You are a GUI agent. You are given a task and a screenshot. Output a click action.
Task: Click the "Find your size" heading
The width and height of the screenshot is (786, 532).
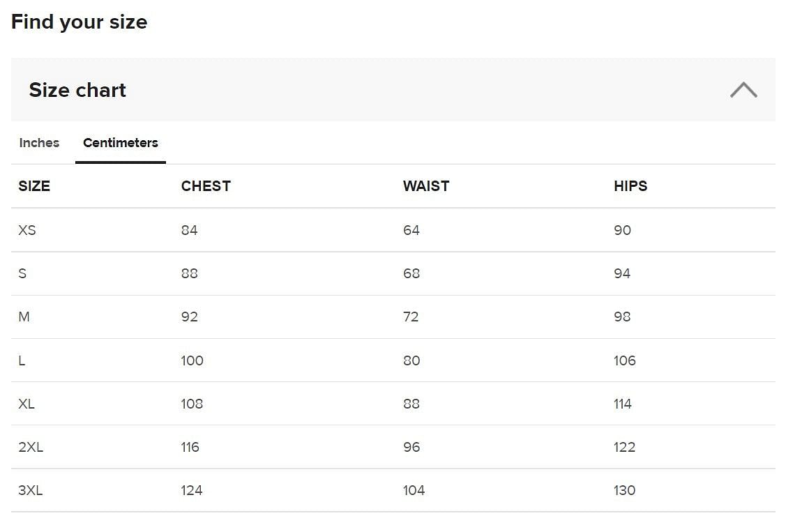tap(80, 22)
